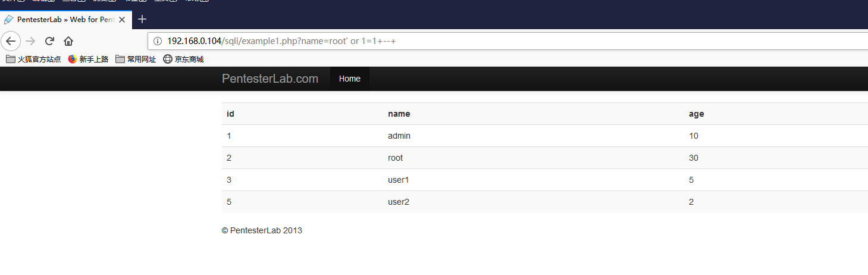This screenshot has height=275, width=868.
Task: Expand the 常用网址 bookmark folder
Action: [136, 59]
